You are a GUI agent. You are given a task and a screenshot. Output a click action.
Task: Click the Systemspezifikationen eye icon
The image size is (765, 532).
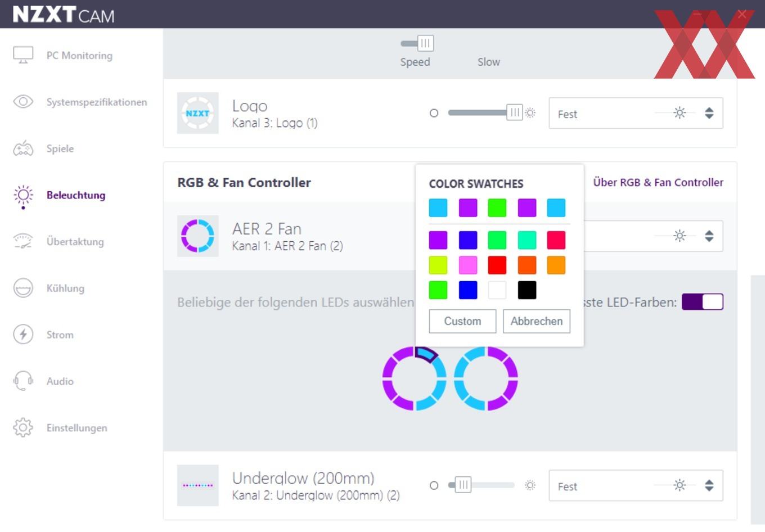pyautogui.click(x=23, y=102)
